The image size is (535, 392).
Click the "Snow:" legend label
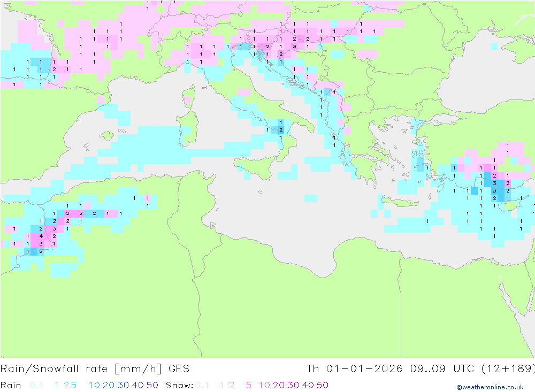point(179,385)
